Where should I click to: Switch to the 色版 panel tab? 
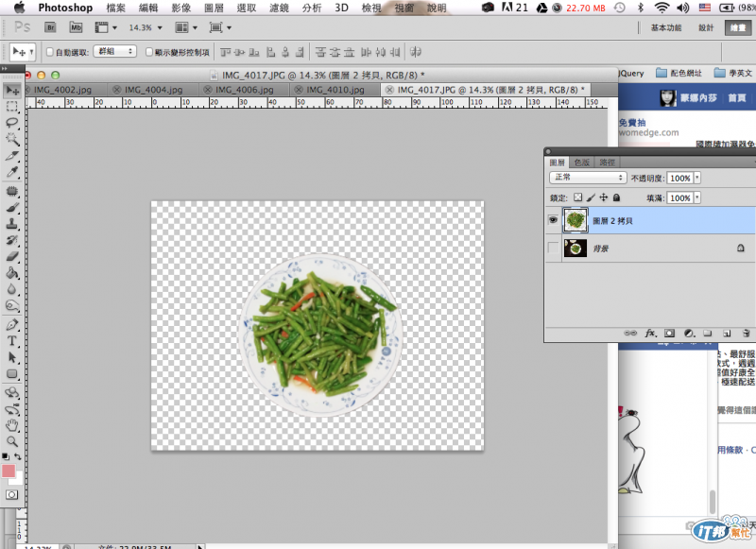pos(581,163)
